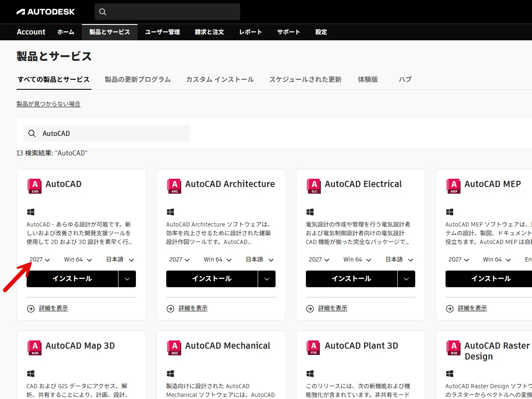The width and height of the screenshot is (532, 399).
Task: Click the Autodesk logo in header
Action: [46, 12]
